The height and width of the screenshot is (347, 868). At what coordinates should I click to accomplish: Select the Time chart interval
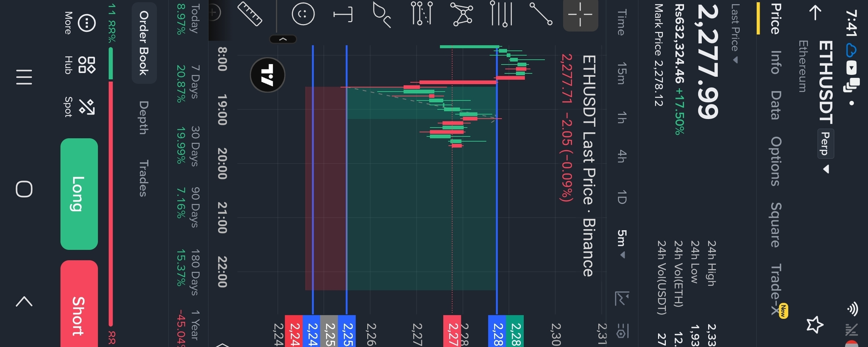point(622,22)
